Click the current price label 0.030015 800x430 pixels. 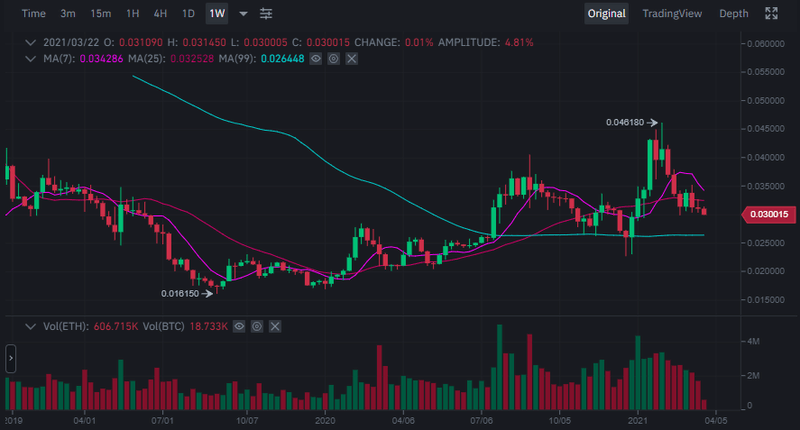[768, 214]
